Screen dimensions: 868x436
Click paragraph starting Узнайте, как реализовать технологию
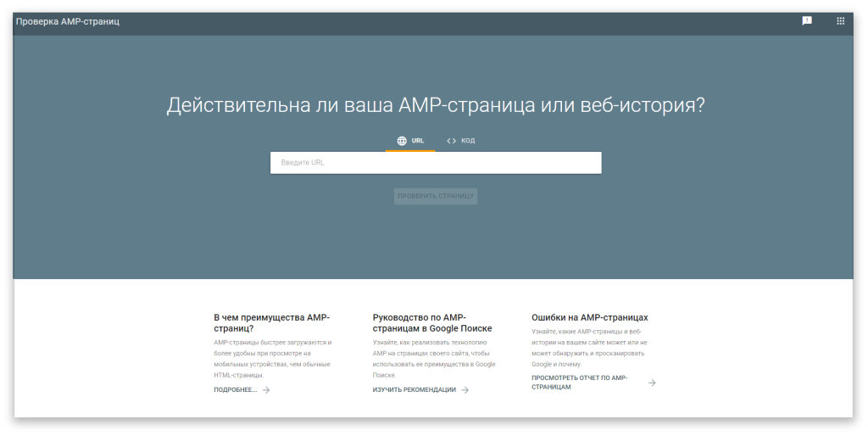[434, 359]
